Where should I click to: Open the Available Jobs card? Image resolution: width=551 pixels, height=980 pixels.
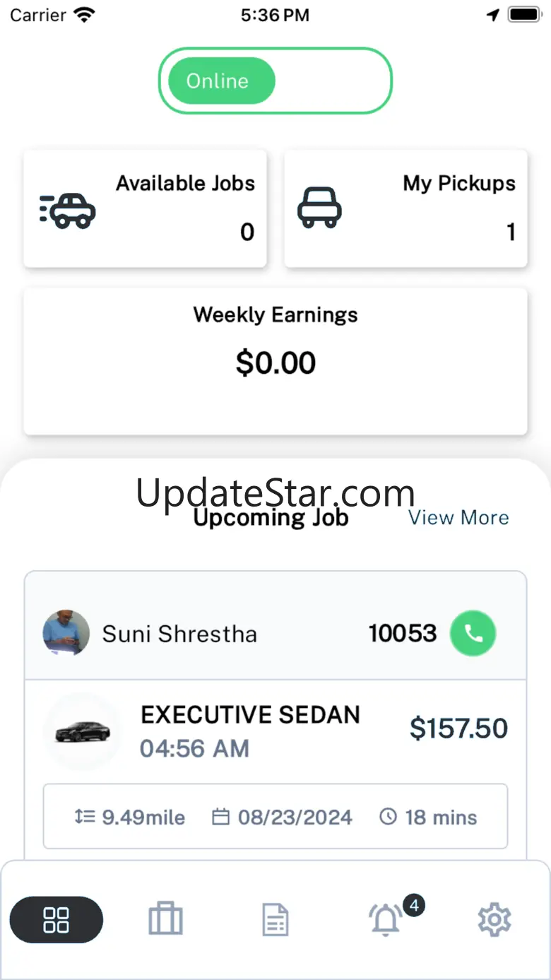[145, 208]
